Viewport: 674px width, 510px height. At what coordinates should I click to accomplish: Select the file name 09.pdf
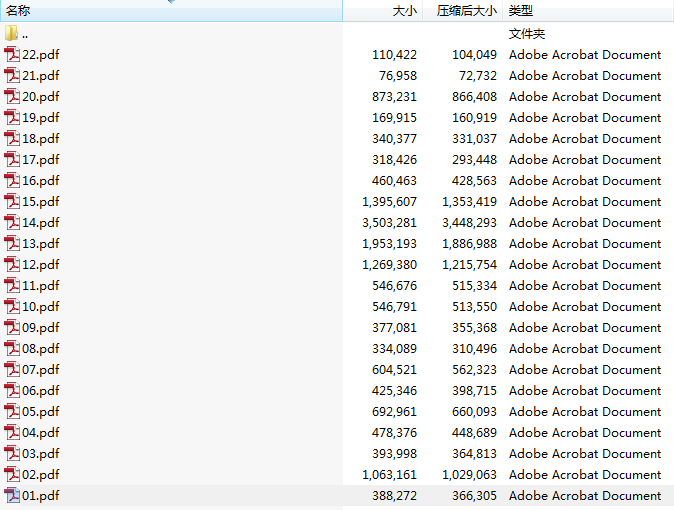[x=41, y=328]
